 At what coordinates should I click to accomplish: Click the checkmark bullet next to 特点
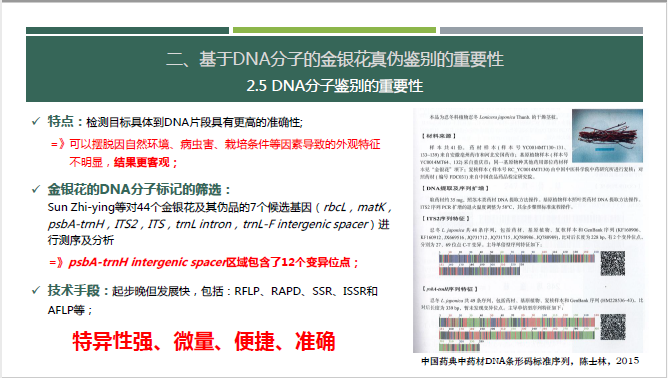(36, 121)
